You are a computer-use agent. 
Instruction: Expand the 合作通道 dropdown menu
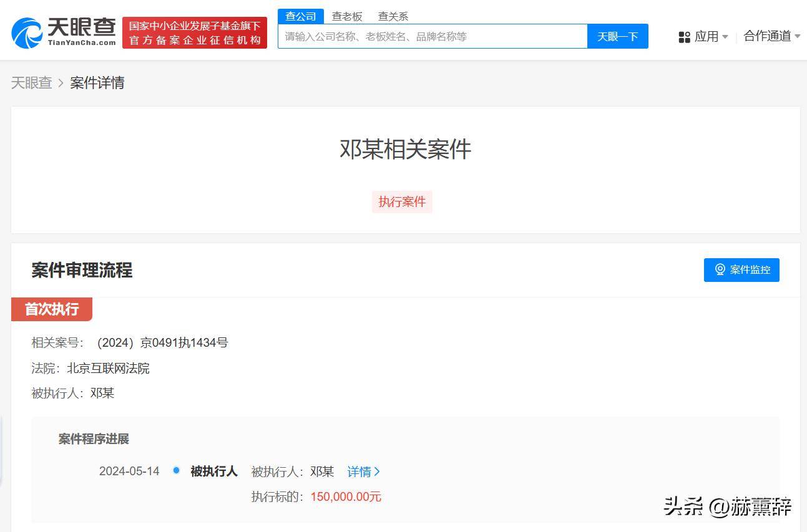pyautogui.click(x=771, y=36)
